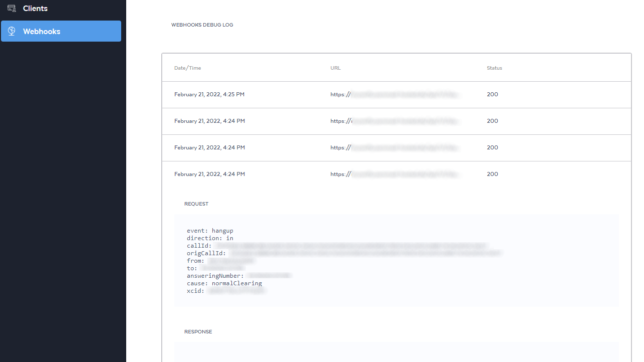
Task: Select the Webhooks menu item
Action: 61,31
